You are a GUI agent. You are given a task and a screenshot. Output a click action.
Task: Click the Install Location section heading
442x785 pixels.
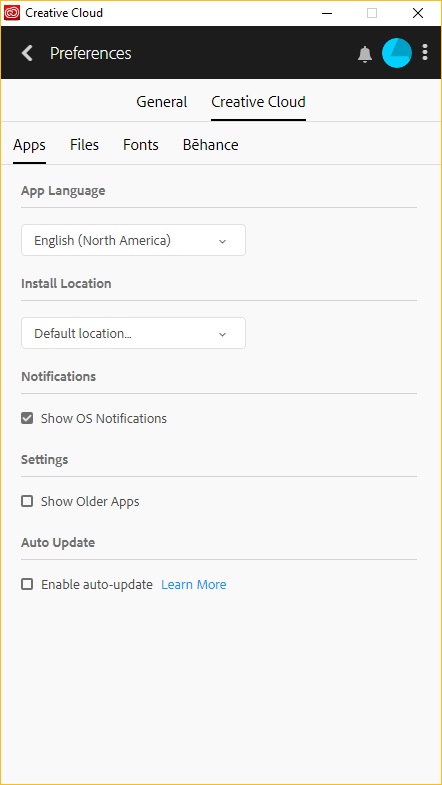point(66,283)
